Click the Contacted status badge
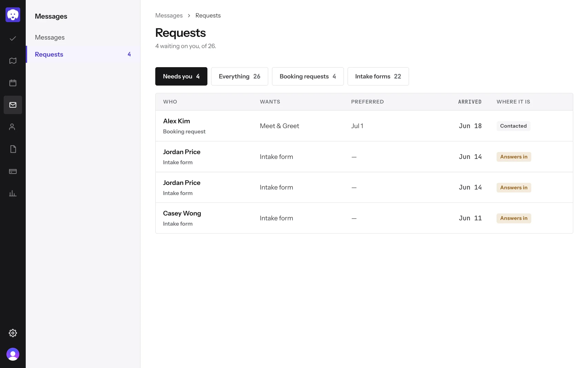Image resolution: width=588 pixels, height=368 pixels. click(513, 126)
